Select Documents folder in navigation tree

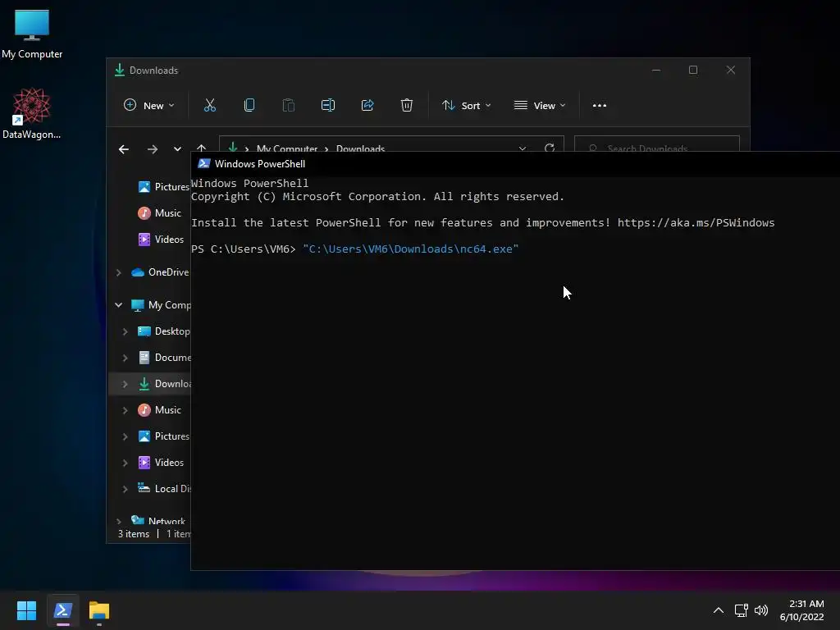[x=164, y=358]
